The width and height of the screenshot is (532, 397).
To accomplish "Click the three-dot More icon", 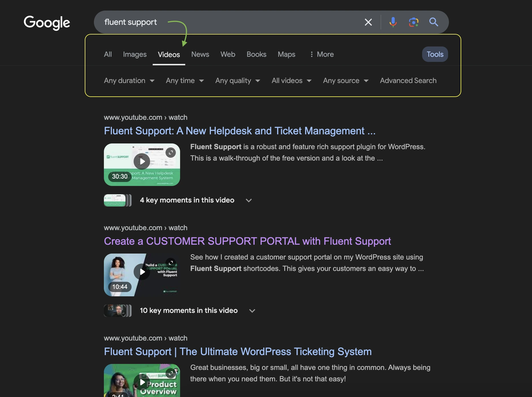I will point(312,54).
